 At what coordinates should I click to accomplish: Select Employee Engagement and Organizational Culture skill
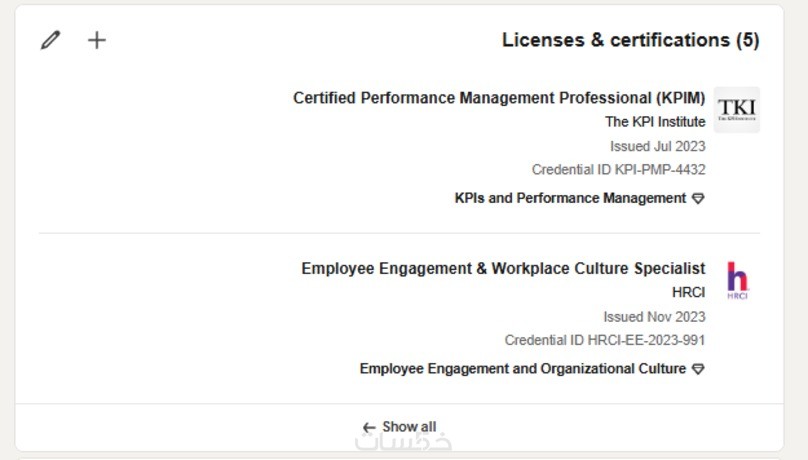pyautogui.click(x=523, y=369)
